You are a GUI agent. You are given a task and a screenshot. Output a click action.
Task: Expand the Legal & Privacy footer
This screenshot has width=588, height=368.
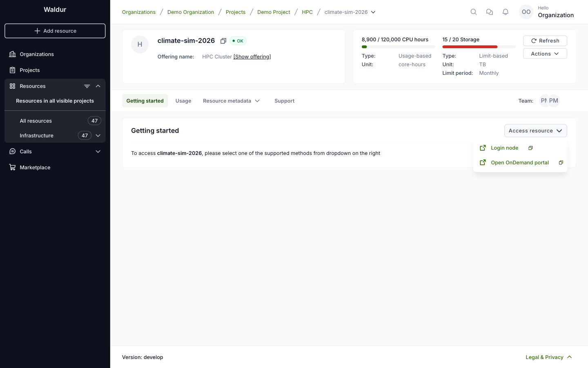tap(549, 357)
